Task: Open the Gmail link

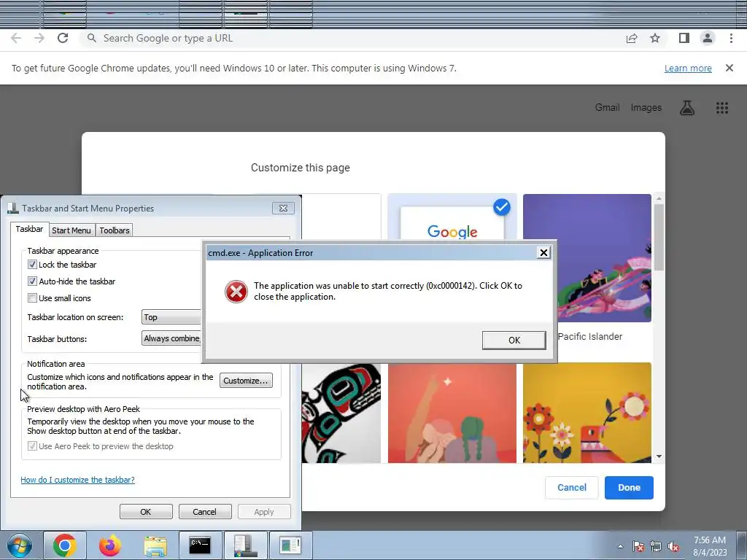Action: click(607, 108)
